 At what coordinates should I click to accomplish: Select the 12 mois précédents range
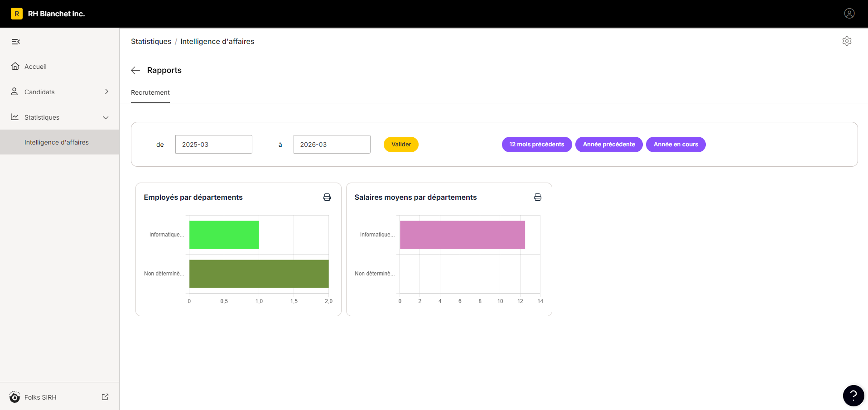pyautogui.click(x=537, y=145)
